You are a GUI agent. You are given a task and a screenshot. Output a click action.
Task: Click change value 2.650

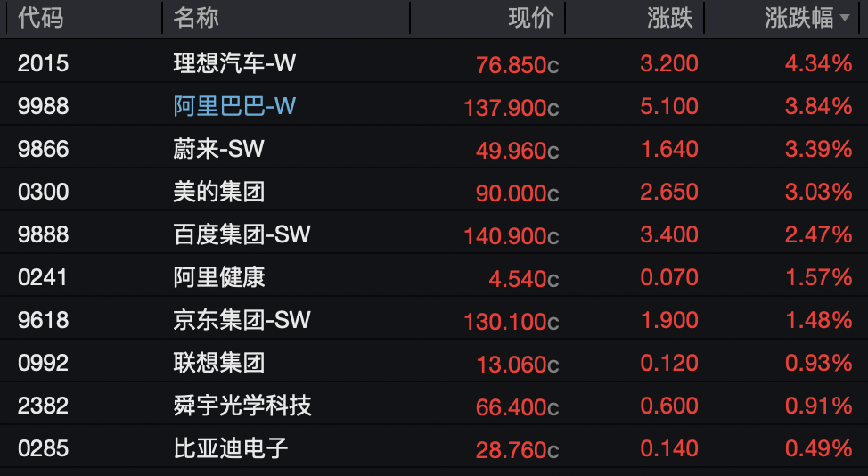669,192
